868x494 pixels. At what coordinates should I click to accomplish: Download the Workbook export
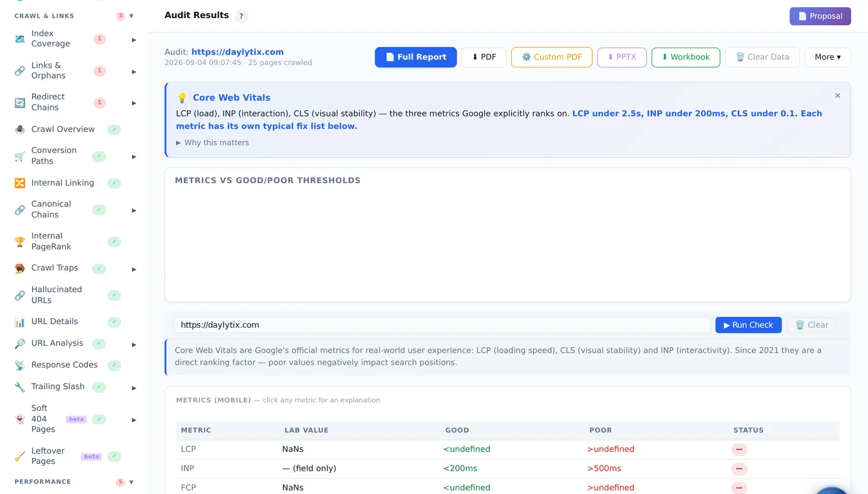686,57
